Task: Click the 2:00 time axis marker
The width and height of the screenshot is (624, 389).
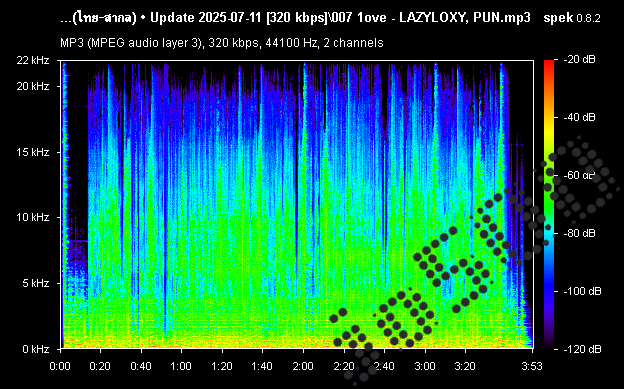Action: (303, 366)
